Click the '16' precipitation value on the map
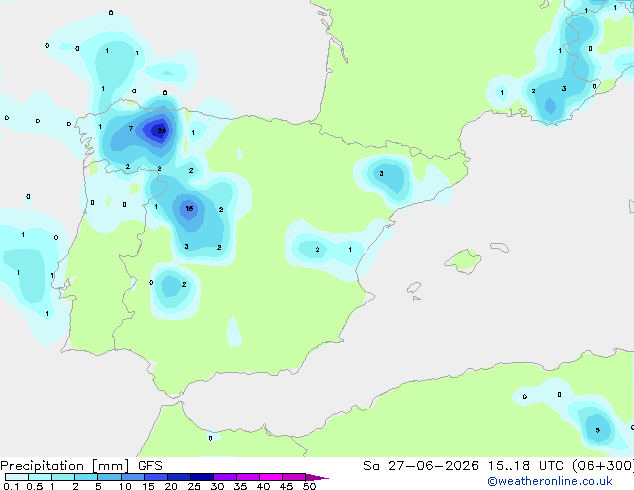 (189, 209)
